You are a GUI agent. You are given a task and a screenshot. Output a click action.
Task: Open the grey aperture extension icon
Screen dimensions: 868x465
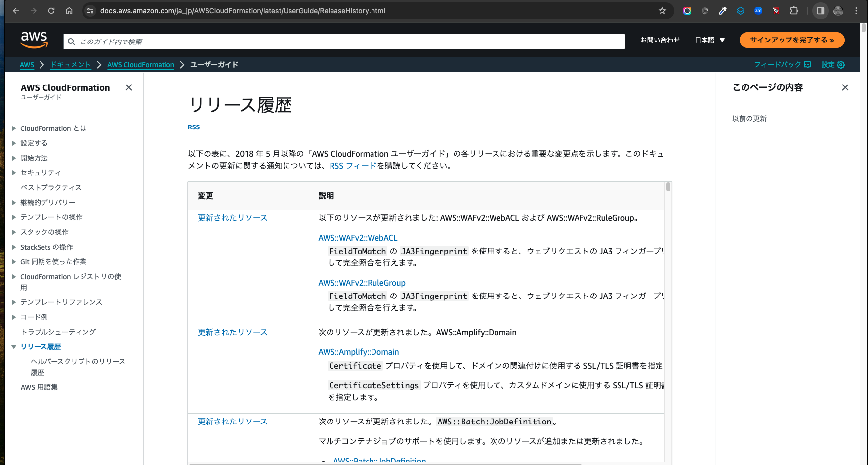[705, 11]
